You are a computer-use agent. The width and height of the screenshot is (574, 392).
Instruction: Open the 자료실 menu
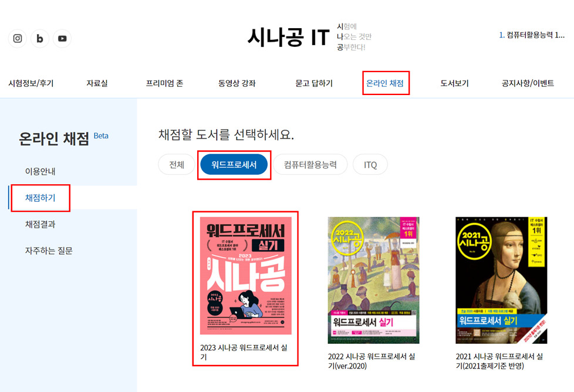click(97, 83)
